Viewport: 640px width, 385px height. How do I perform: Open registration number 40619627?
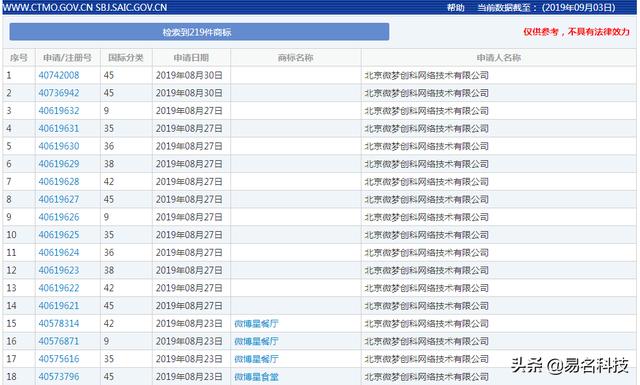[59, 200]
